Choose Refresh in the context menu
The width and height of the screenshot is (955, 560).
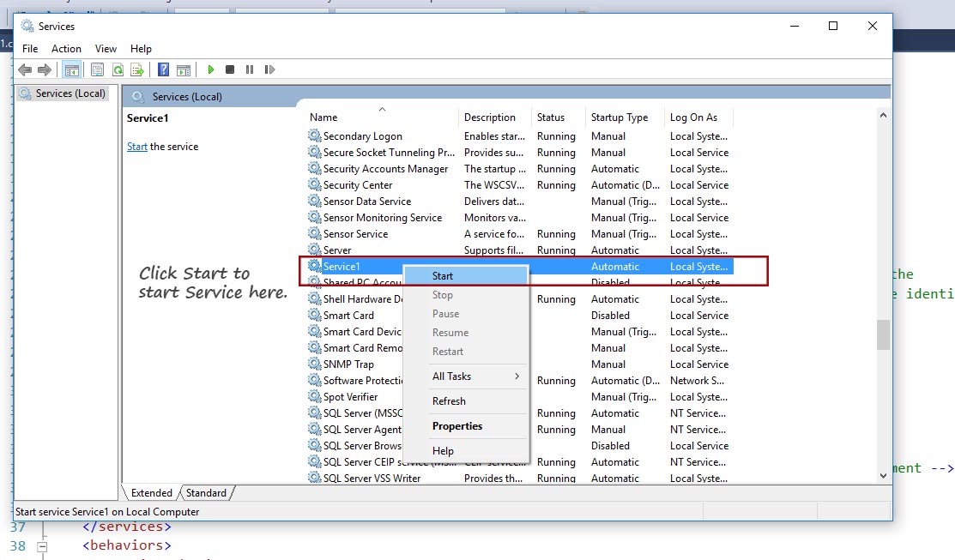pyautogui.click(x=466, y=401)
